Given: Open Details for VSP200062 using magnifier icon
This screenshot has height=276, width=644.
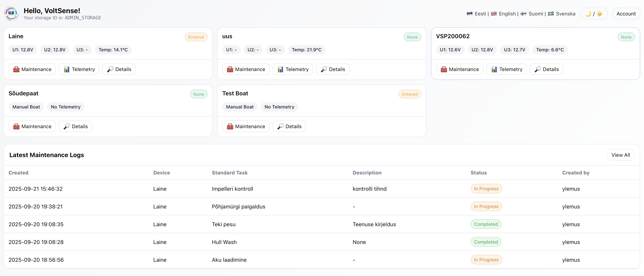Looking at the screenshot, I should pos(538,69).
